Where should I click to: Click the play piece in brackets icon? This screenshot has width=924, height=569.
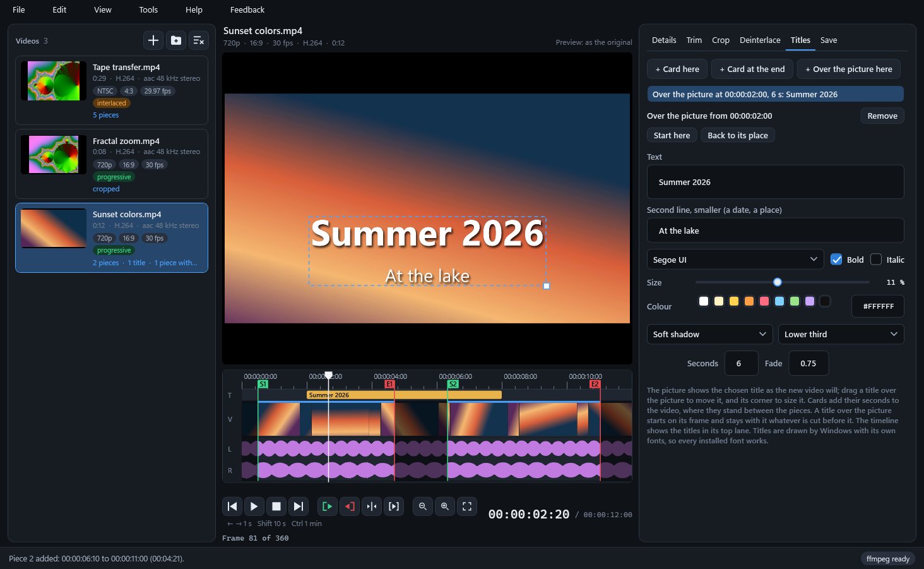click(x=394, y=506)
